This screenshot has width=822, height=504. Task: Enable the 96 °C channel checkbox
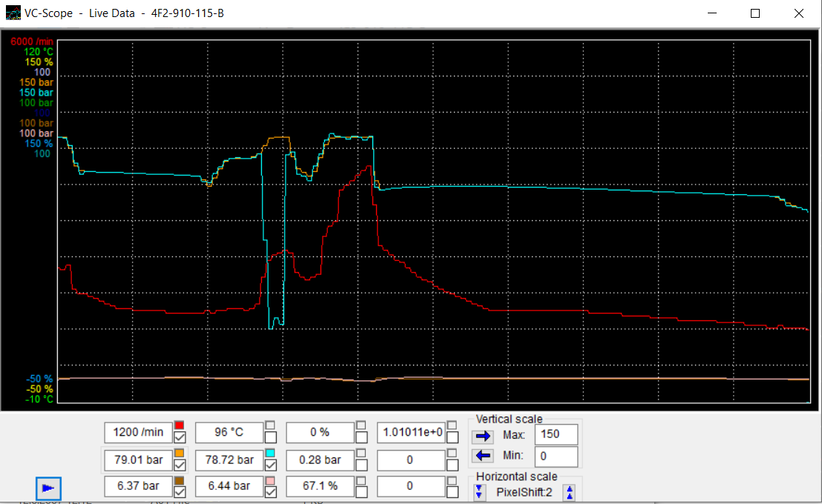click(x=270, y=437)
